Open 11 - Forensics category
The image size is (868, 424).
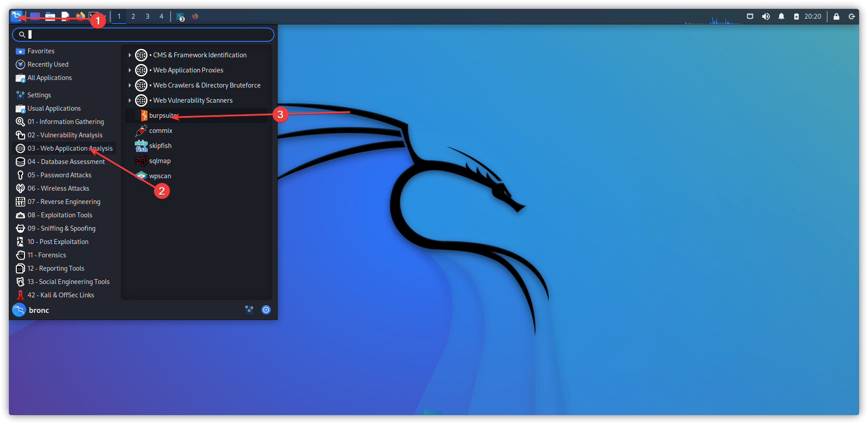coord(64,255)
